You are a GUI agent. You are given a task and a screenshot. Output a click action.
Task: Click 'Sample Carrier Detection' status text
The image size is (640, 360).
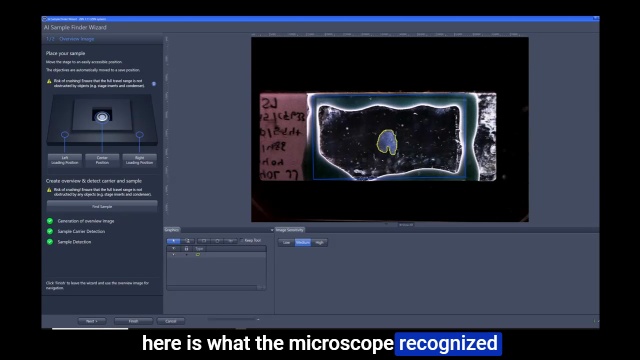point(81,231)
